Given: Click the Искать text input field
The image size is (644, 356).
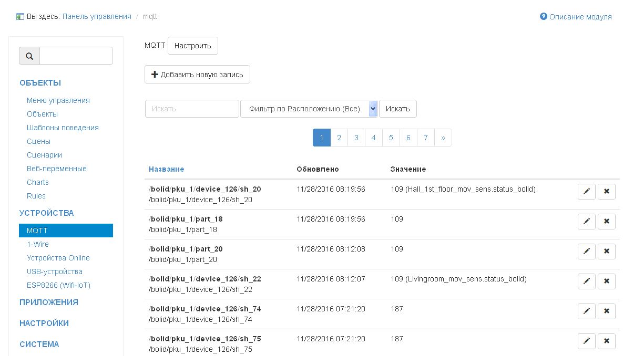Looking at the screenshot, I should pos(192,109).
